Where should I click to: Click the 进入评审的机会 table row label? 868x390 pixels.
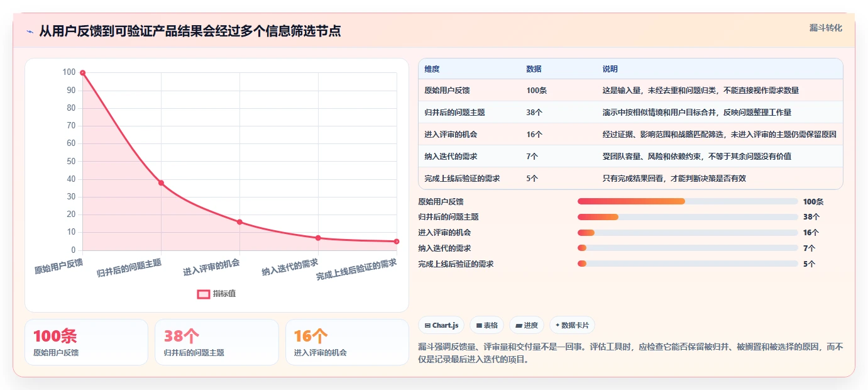pyautogui.click(x=451, y=134)
